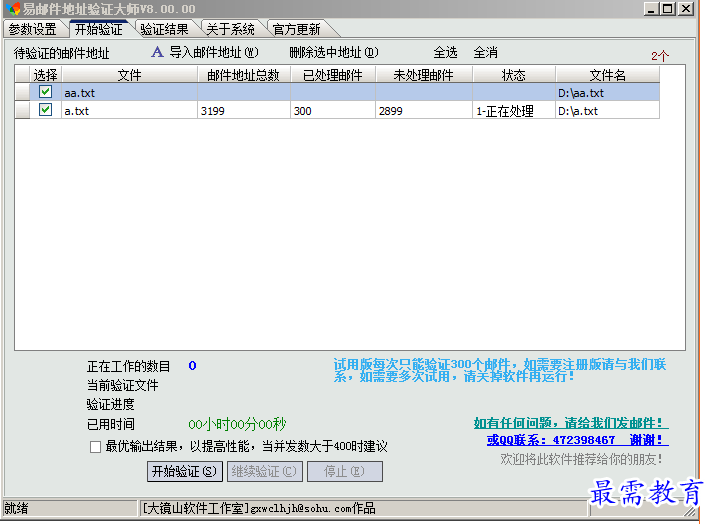The height and width of the screenshot is (524, 712).
Task: Click the row selector beside aa.txt
Action: point(22,92)
